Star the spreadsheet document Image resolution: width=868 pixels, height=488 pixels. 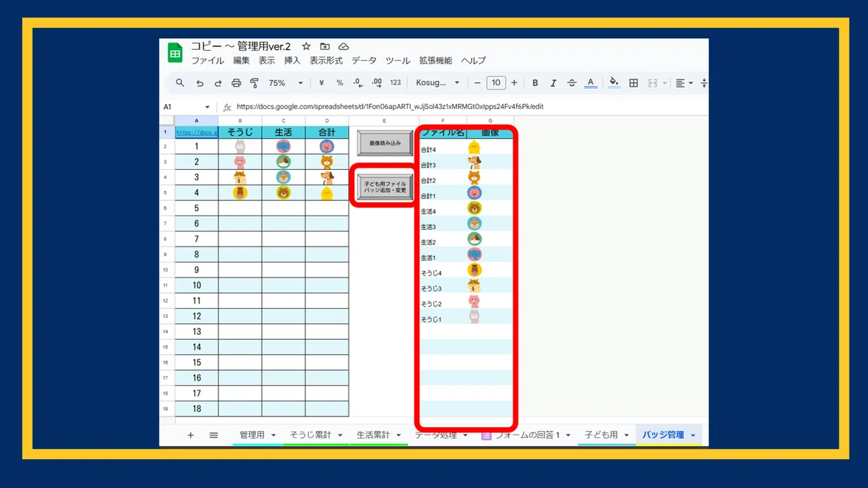click(x=306, y=46)
